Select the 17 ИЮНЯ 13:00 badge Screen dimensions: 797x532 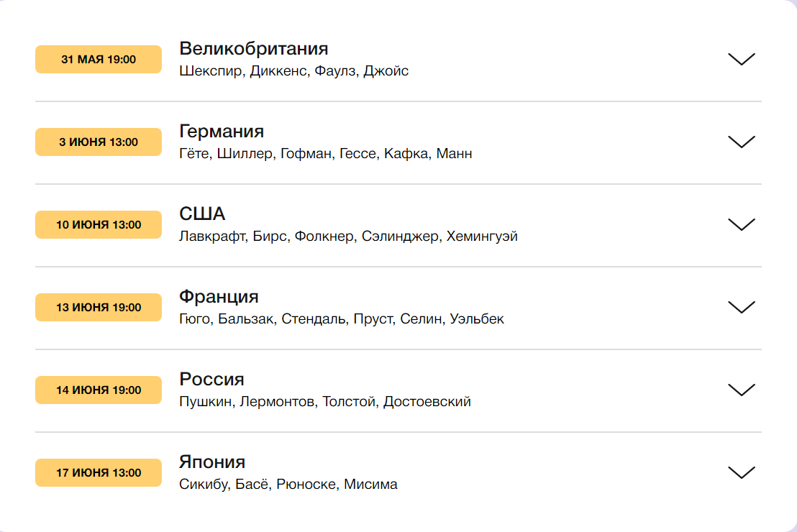click(99, 473)
